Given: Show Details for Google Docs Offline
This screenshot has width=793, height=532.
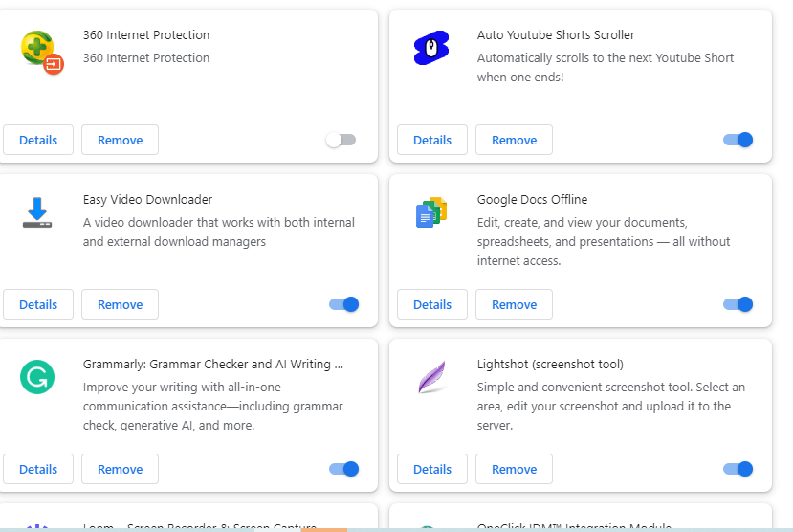Looking at the screenshot, I should [432, 304].
